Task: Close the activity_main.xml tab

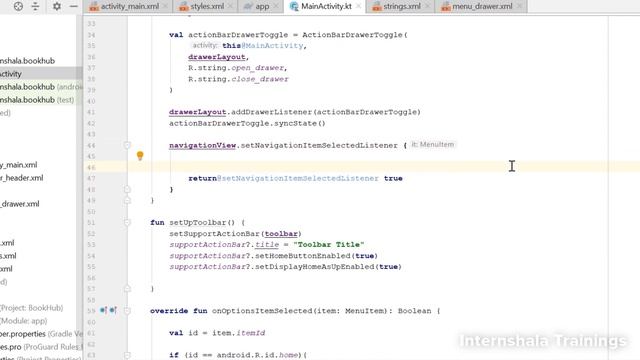Action: [165, 6]
